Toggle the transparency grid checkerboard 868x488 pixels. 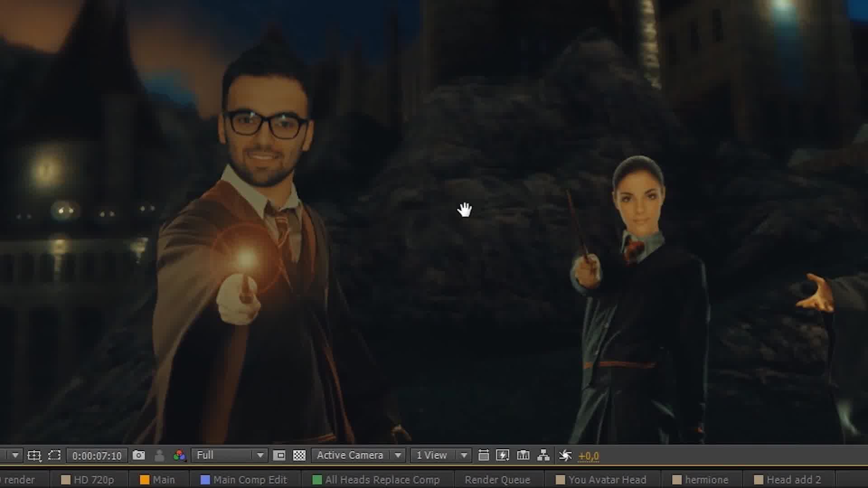pyautogui.click(x=299, y=455)
